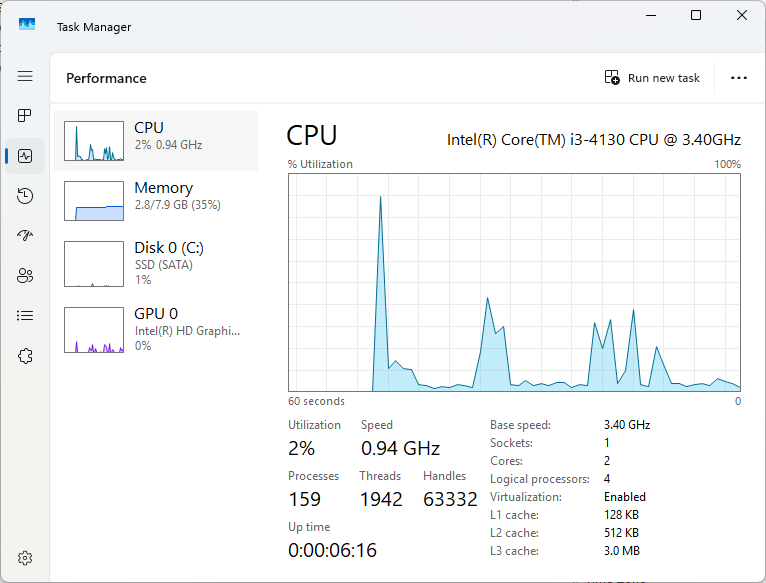Open the three-dots more options menu
The image size is (766, 583).
pos(739,78)
